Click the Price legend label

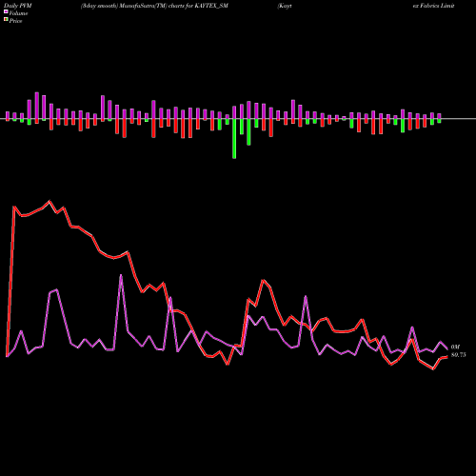click(15, 21)
